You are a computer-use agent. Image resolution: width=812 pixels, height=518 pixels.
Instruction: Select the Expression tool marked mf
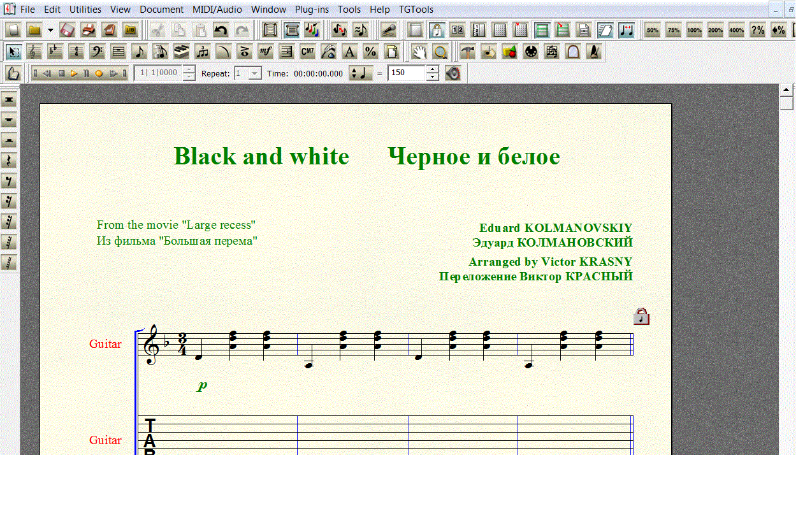266,52
